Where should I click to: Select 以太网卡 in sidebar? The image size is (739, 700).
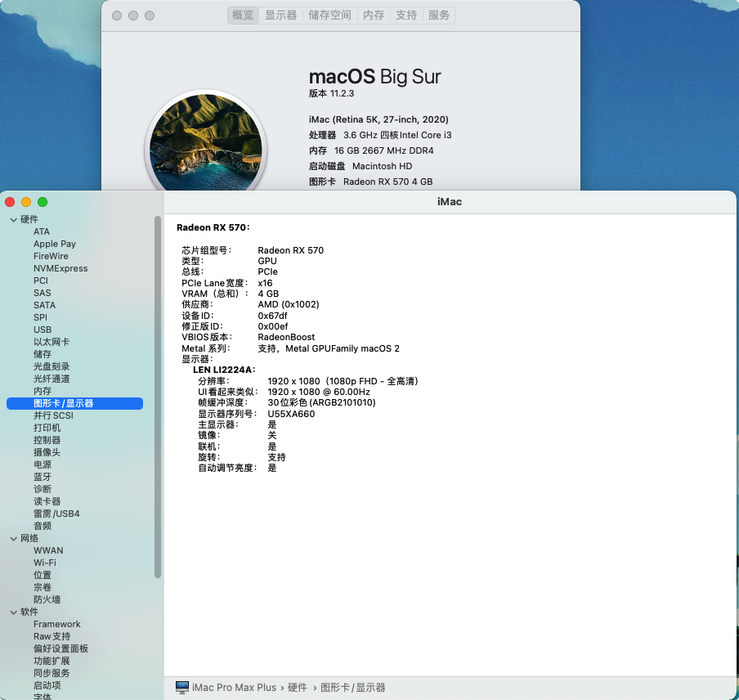(52, 342)
